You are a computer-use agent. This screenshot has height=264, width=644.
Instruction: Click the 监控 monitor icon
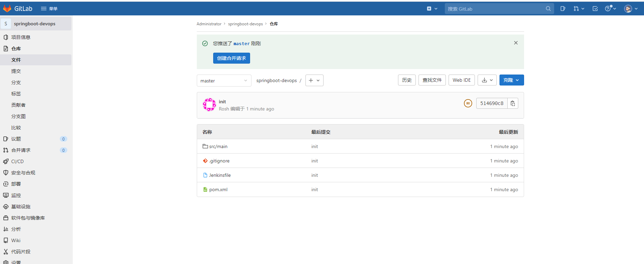coord(5,195)
